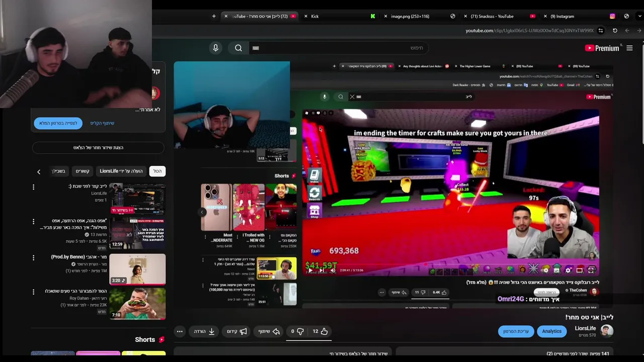644x362 pixels.
Task: Open the 12:59 news video thumbnail
Action: (x=137, y=234)
